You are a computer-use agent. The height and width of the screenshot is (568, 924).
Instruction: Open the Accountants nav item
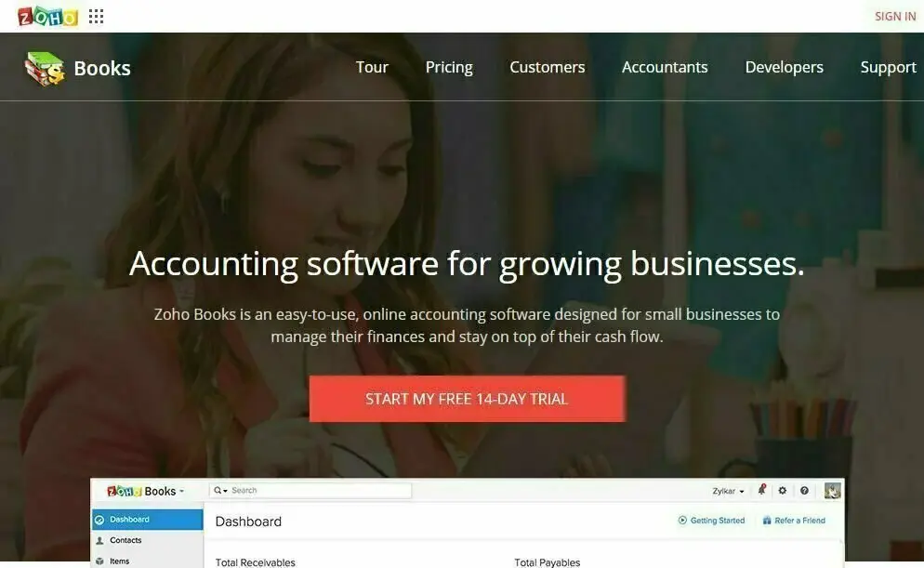(665, 67)
